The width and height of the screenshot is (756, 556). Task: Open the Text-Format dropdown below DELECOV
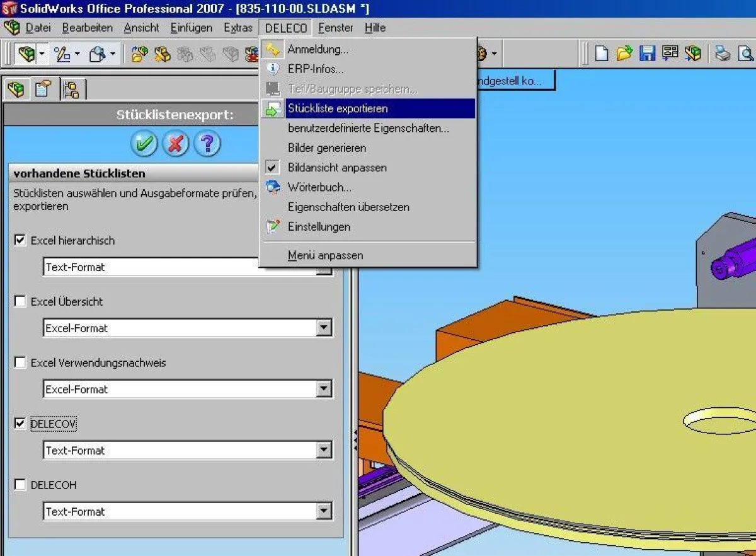[x=324, y=450]
